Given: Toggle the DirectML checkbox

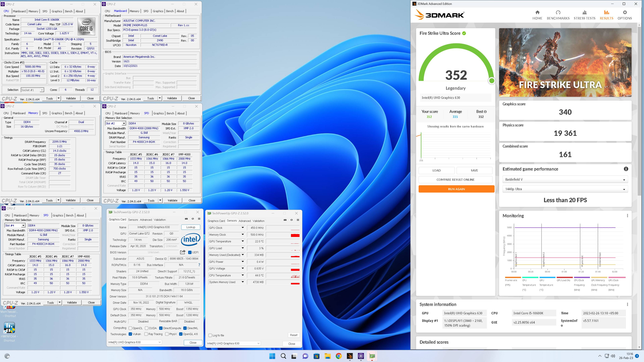Looking at the screenshot, I should [x=185, y=328].
